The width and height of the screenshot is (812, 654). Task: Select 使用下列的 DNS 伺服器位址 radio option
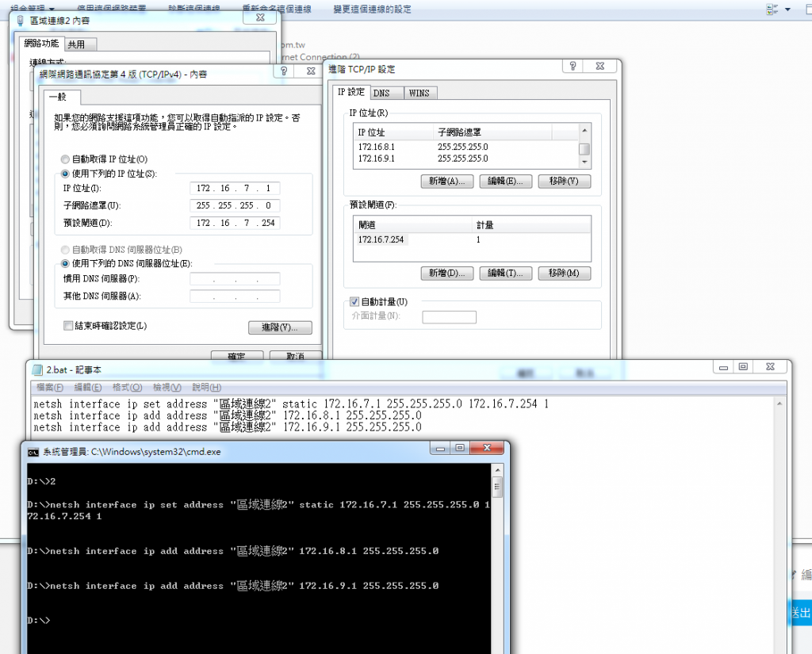pos(65,263)
